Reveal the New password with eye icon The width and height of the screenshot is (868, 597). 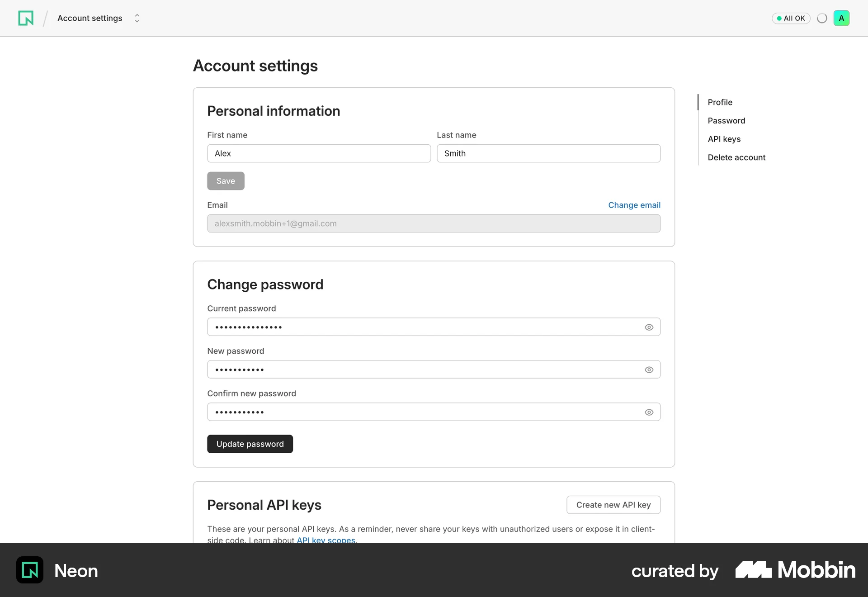(x=649, y=370)
